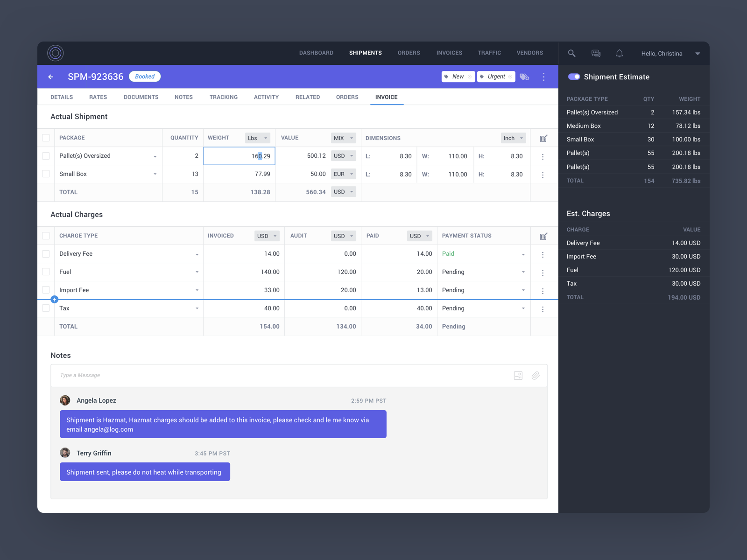
Task: Click the edit columns icon in Actual Charges
Action: pyautogui.click(x=543, y=237)
